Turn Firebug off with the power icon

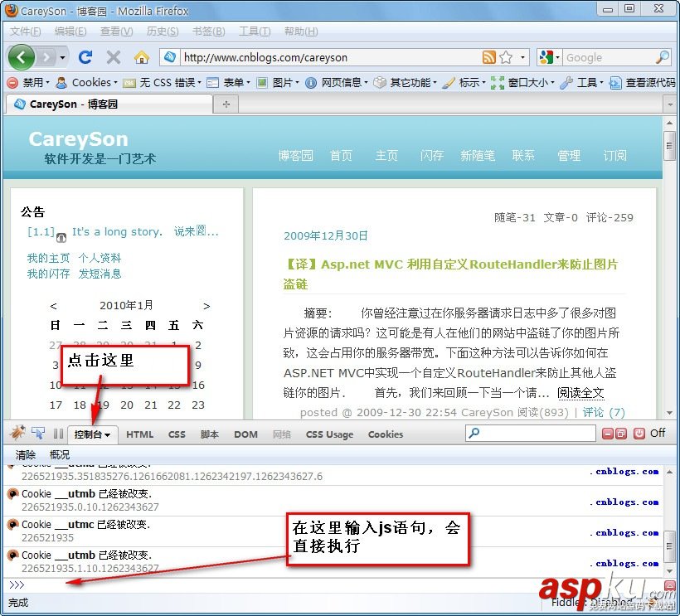coord(639,434)
